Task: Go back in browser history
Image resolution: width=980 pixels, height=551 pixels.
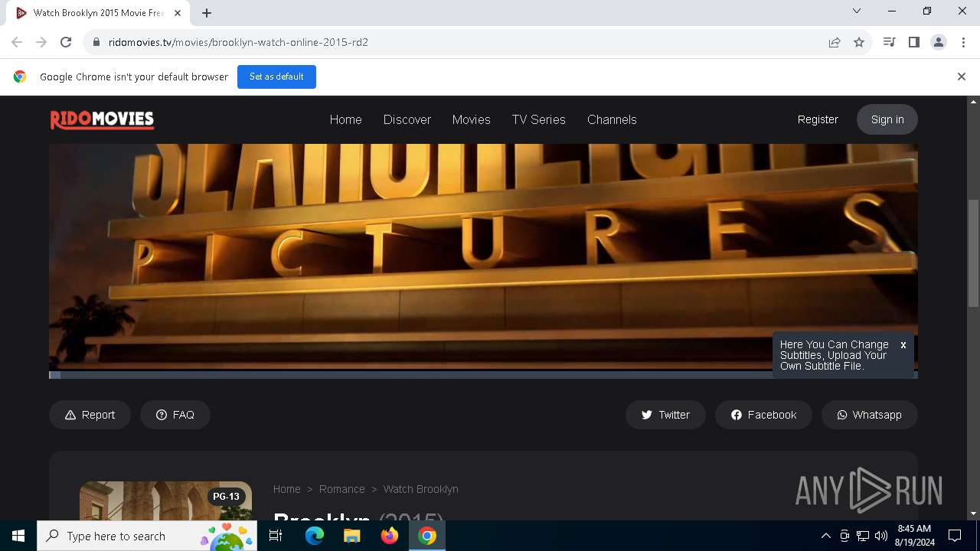Action: coord(17,42)
